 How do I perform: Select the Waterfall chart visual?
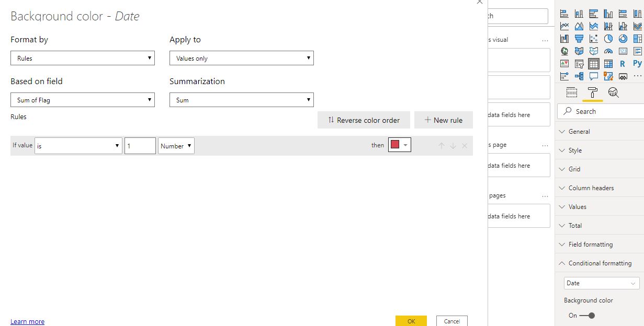pyautogui.click(x=564, y=39)
